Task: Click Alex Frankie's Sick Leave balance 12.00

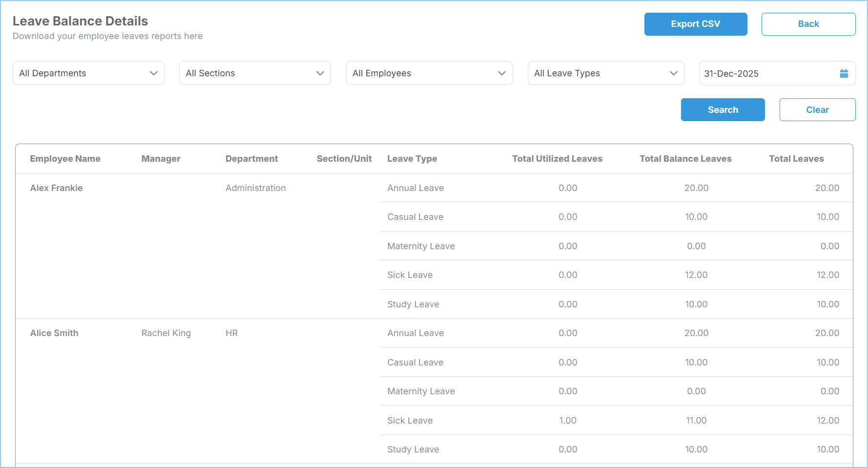Action: [x=696, y=275]
